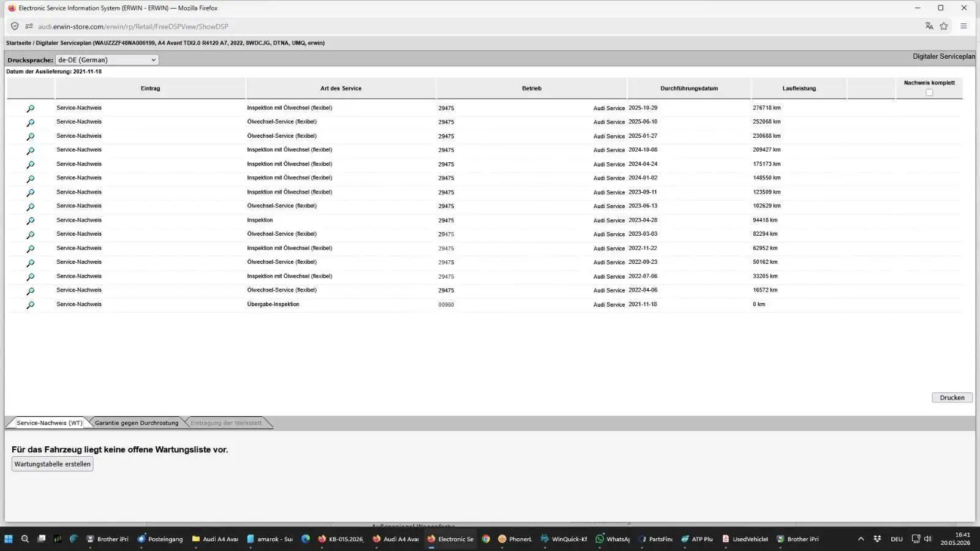Open Drucksprache language dropdown
The width and height of the screenshot is (980, 551).
point(107,60)
